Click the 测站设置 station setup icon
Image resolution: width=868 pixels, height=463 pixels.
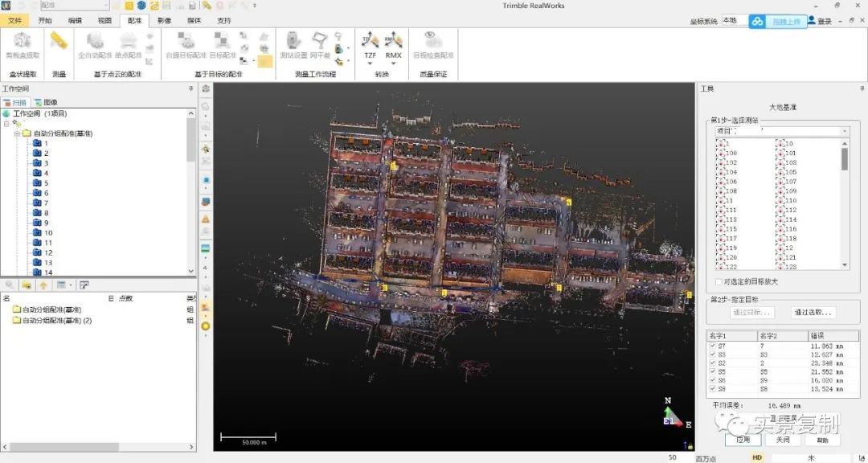293,42
